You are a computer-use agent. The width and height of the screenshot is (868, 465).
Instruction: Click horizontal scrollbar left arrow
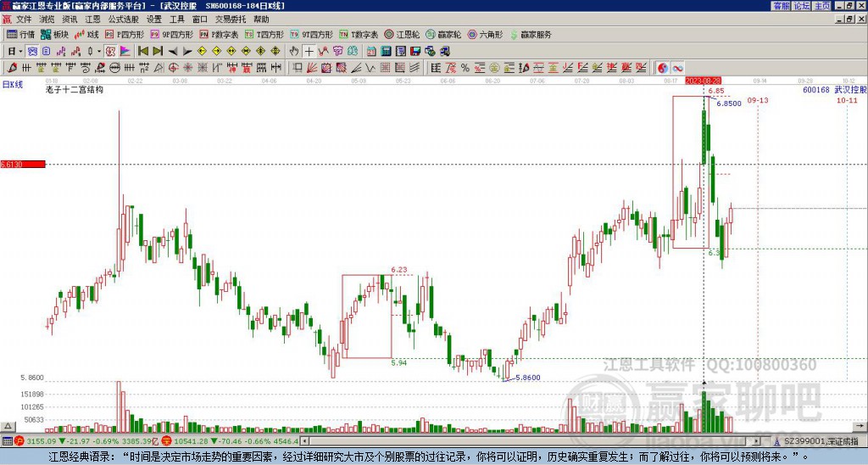[304, 441]
